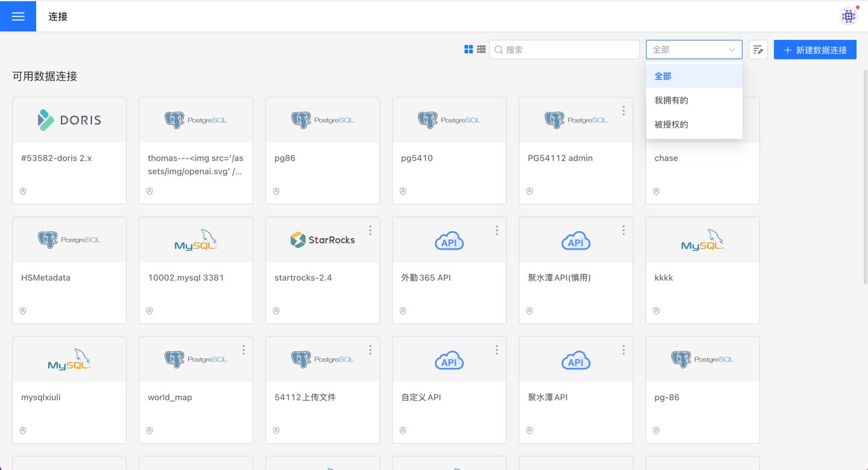Click three-dot menu on 外勤365 API
Viewport: 868px width, 470px height.
[x=497, y=230]
